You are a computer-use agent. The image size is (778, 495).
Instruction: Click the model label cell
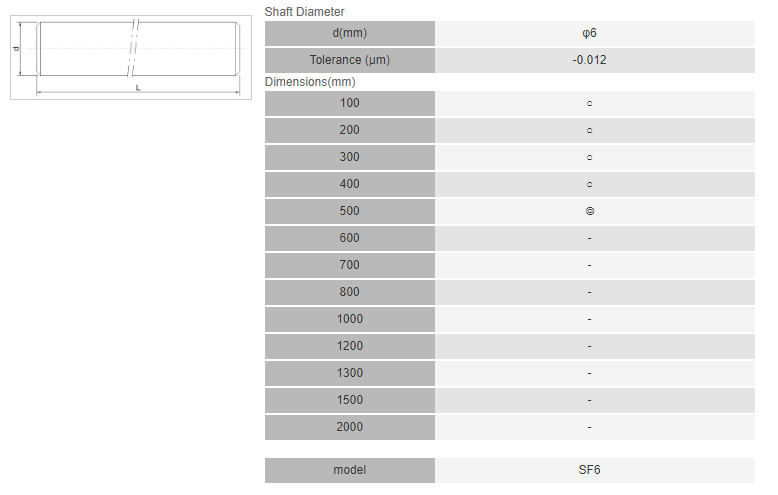click(350, 470)
